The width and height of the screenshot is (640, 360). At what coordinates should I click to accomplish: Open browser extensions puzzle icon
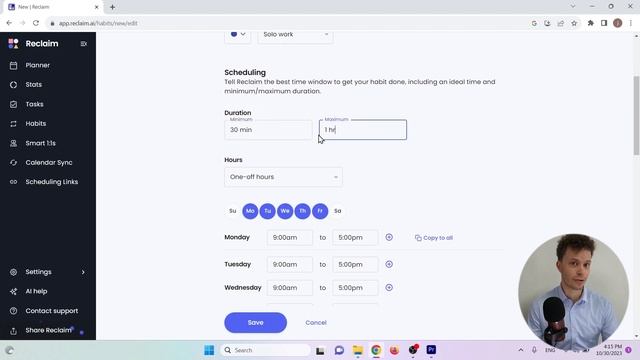tap(591, 23)
